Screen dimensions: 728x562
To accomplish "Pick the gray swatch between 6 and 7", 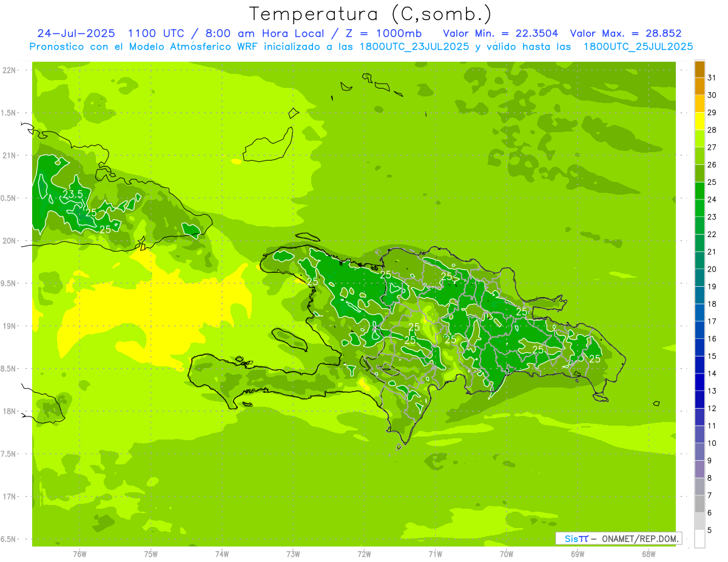I will 699,504.
